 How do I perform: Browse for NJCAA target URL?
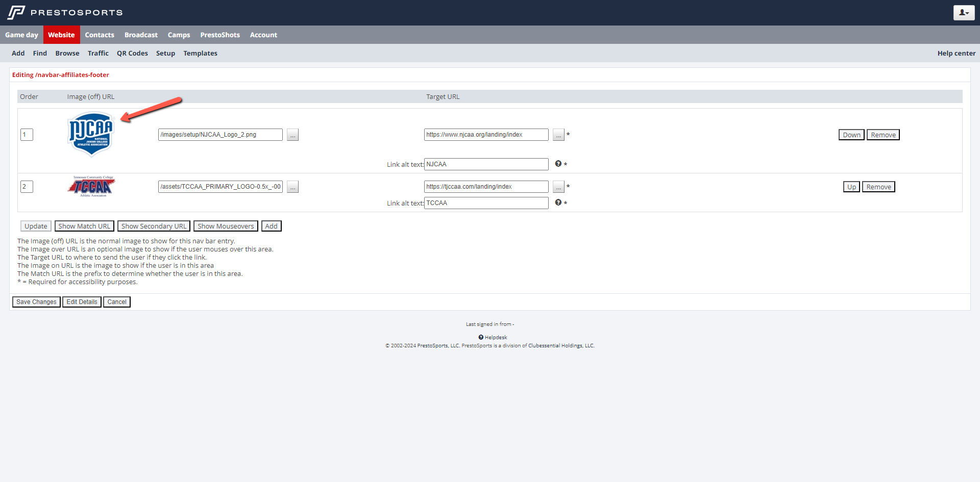click(558, 135)
